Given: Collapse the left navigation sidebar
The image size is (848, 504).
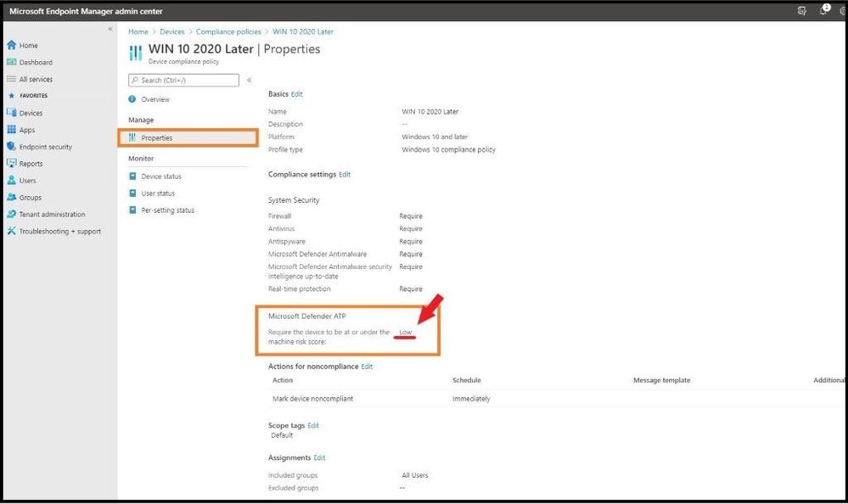Looking at the screenshot, I should [x=110, y=29].
